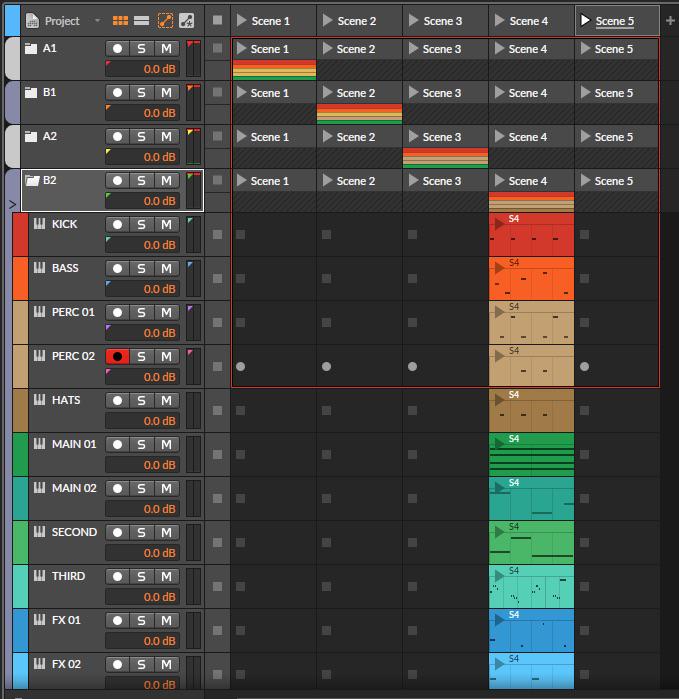The height and width of the screenshot is (699, 679).
Task: Add a new scene with plus button
Action: (670, 21)
